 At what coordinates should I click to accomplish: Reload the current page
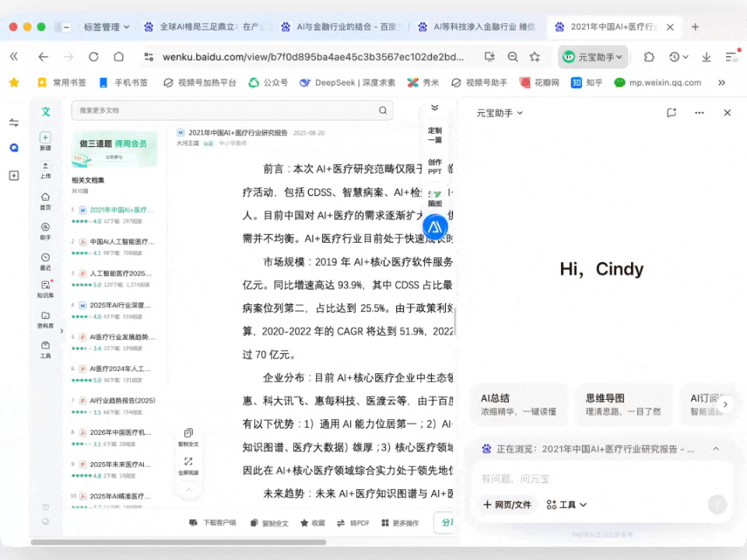[x=93, y=57]
